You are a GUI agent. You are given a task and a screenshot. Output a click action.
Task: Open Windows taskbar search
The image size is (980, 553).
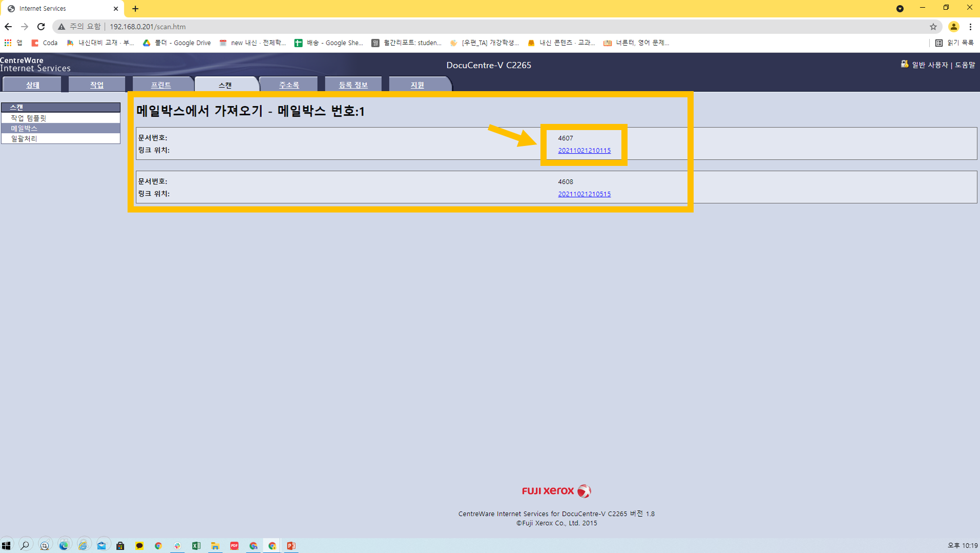click(25, 545)
